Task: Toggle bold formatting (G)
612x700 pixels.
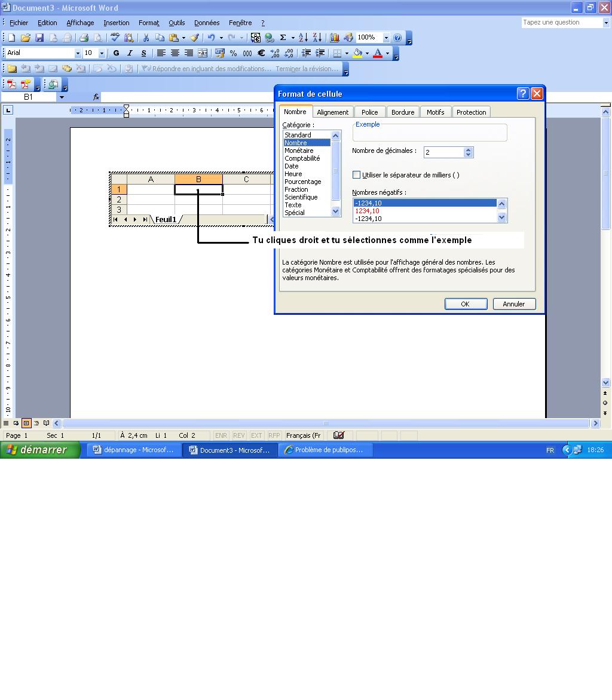Action: 116,53
